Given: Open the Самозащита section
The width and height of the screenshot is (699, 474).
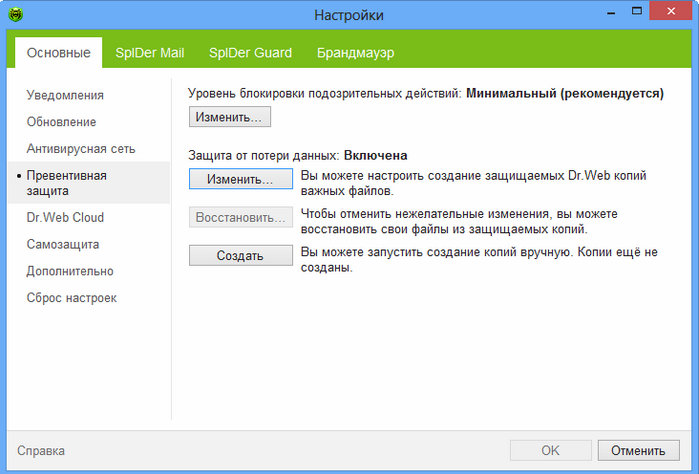Looking at the screenshot, I should pyautogui.click(x=63, y=244).
